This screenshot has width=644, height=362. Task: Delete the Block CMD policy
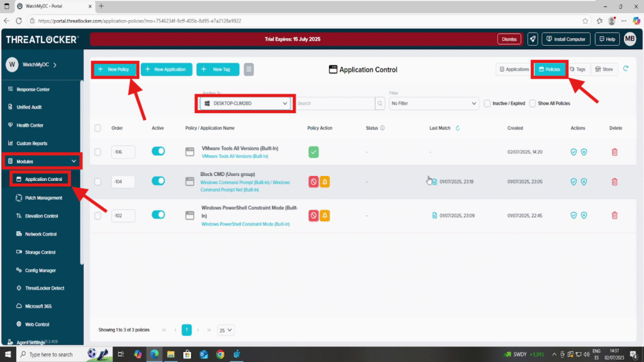tap(614, 182)
